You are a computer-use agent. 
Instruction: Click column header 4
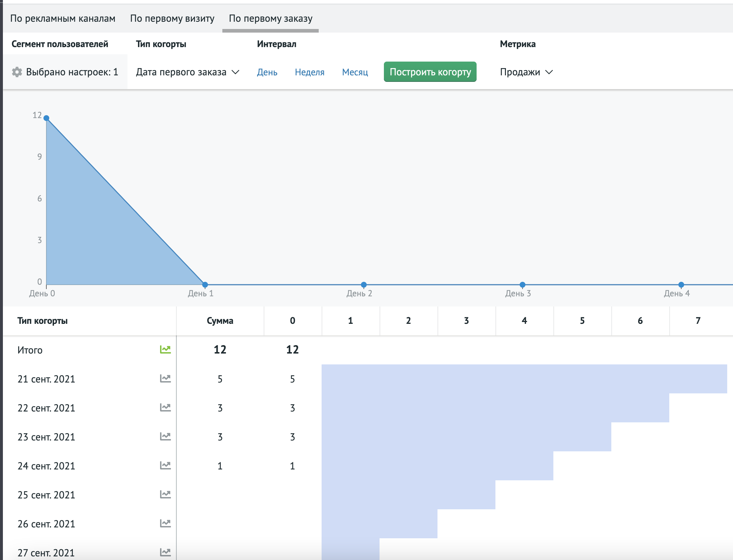coord(524,321)
